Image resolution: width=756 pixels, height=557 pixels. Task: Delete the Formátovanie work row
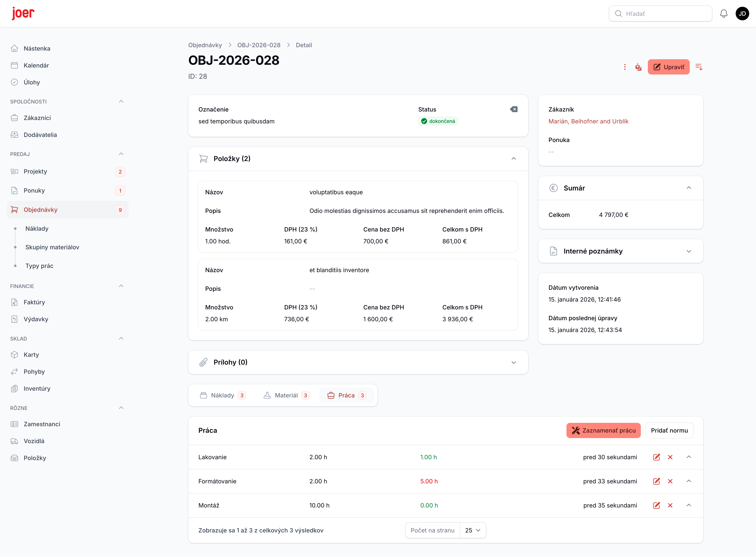670,481
